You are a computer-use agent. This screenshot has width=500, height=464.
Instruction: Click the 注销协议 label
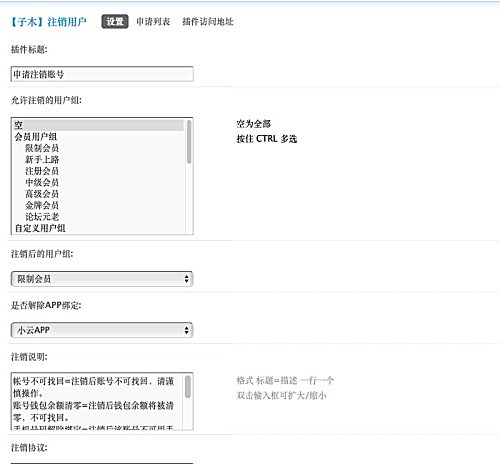(x=29, y=447)
